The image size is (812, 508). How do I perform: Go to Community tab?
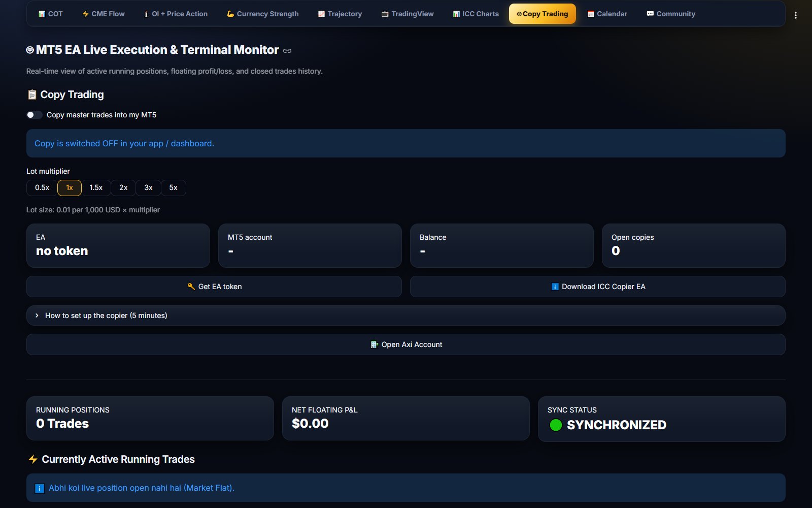[671, 14]
